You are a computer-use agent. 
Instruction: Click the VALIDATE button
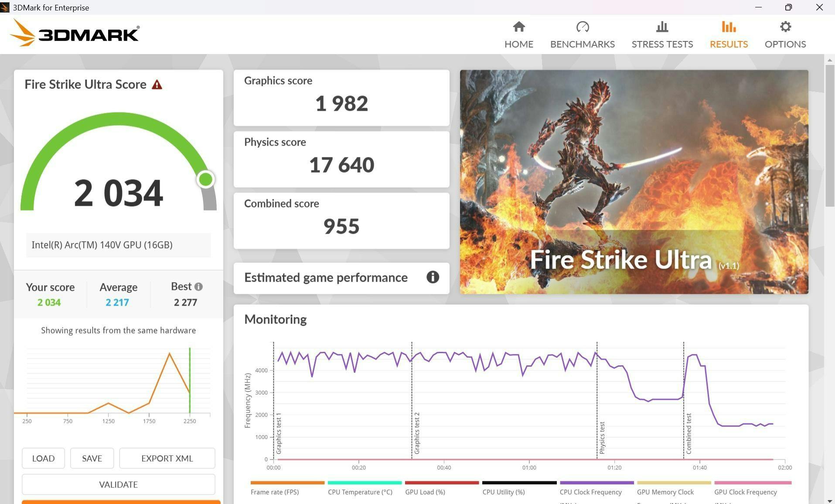tap(119, 484)
